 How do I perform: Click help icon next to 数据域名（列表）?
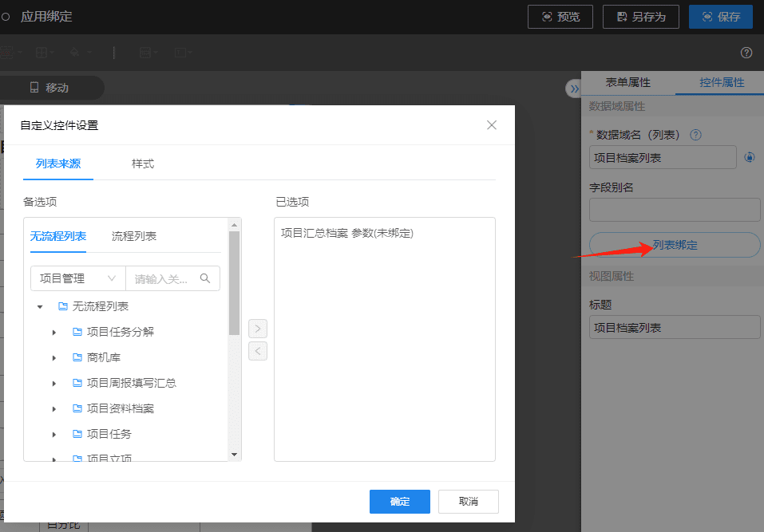pos(696,135)
